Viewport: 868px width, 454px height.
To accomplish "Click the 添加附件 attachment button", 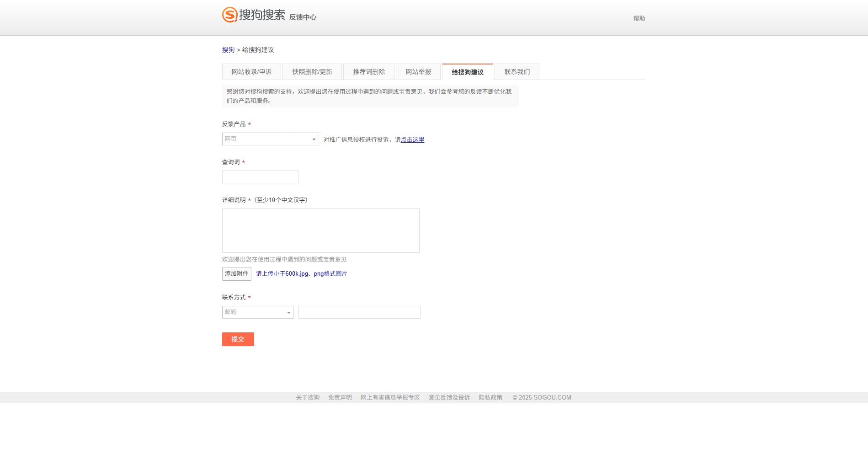I will (236, 274).
